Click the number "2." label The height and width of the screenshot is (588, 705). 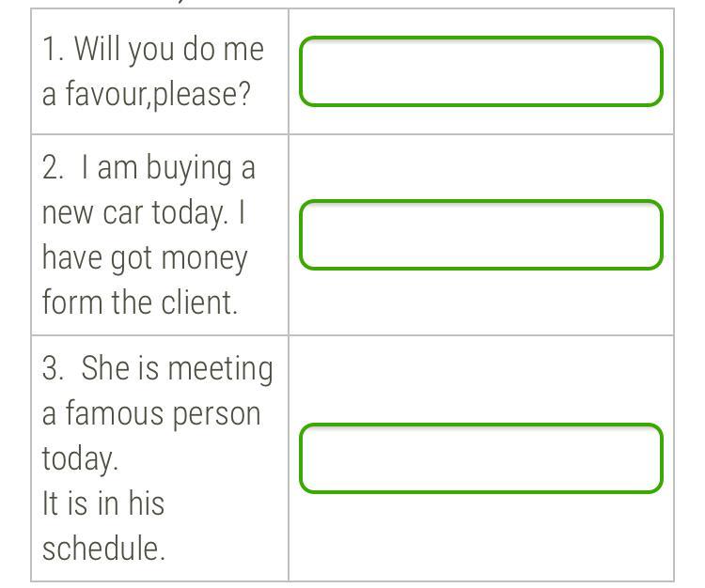53,167
